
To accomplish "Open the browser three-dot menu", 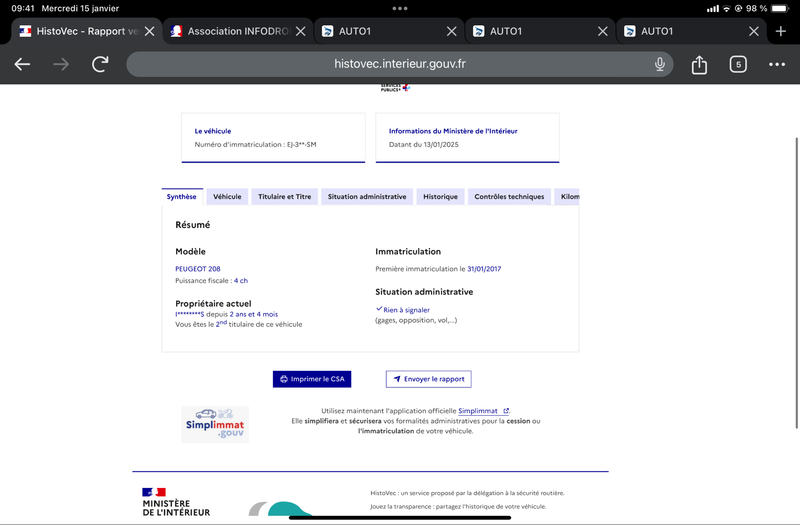I will (777, 64).
